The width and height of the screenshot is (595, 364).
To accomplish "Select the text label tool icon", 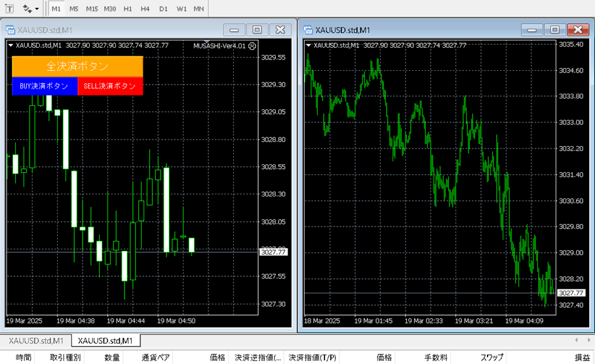I will [x=10, y=9].
